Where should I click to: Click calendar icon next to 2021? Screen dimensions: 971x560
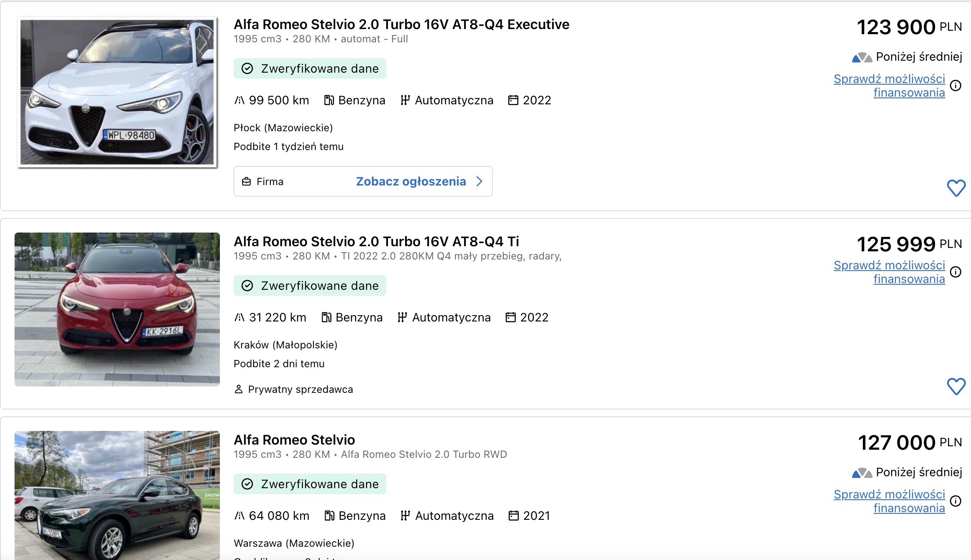[x=513, y=516]
